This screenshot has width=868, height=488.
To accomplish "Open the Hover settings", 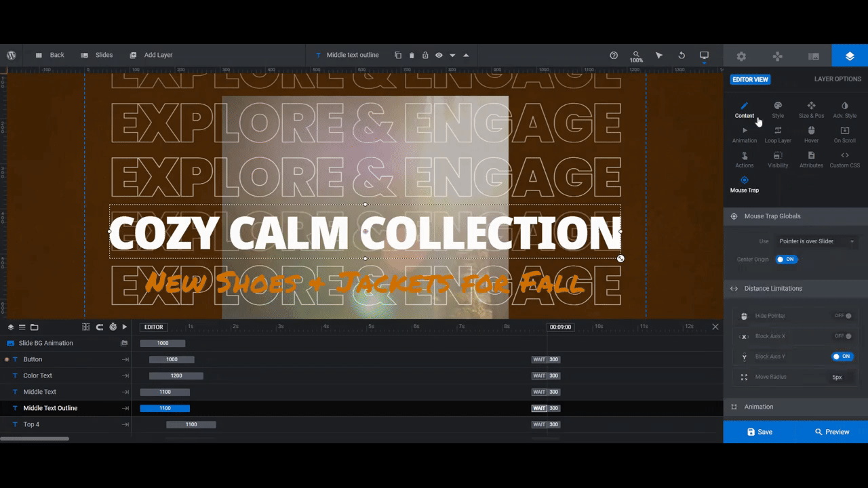I will 811,135.
